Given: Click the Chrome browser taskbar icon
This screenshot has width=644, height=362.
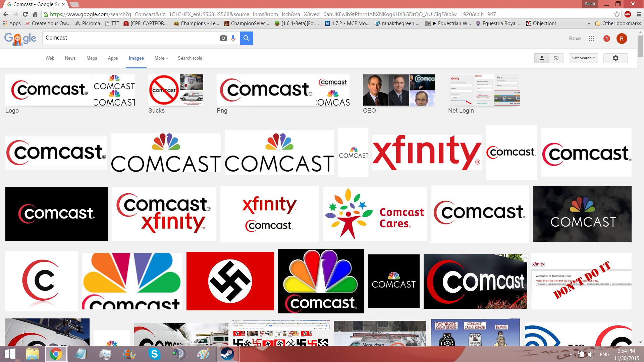Looking at the screenshot, I should pyautogui.click(x=55, y=354).
